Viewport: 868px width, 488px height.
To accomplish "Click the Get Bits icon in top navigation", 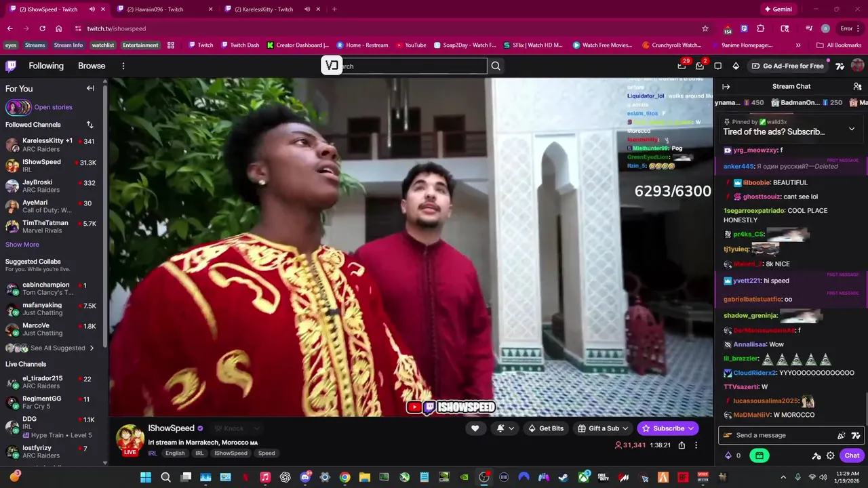I will pyautogui.click(x=736, y=66).
